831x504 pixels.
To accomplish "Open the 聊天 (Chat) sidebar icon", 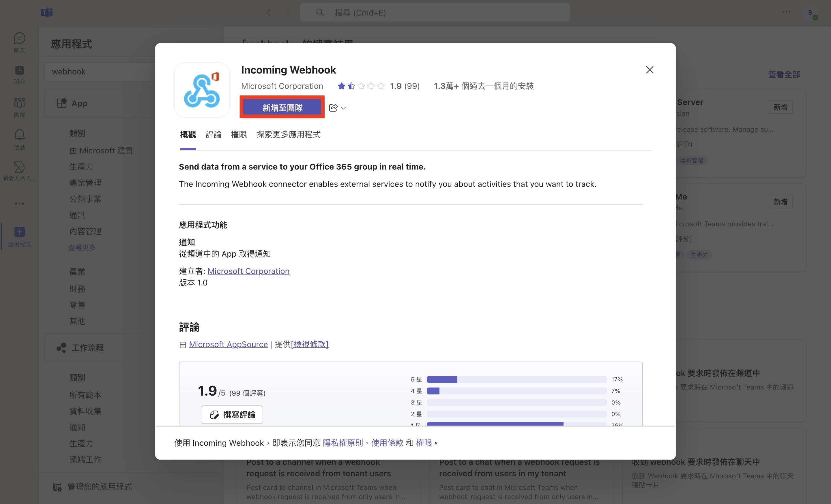I will click(19, 42).
